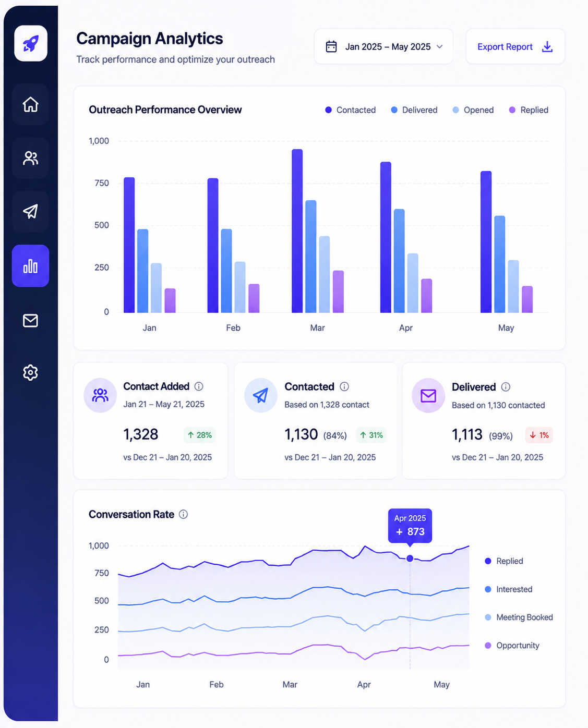
Task: Click the Apr 2025 +873 tooltip
Action: click(x=410, y=526)
